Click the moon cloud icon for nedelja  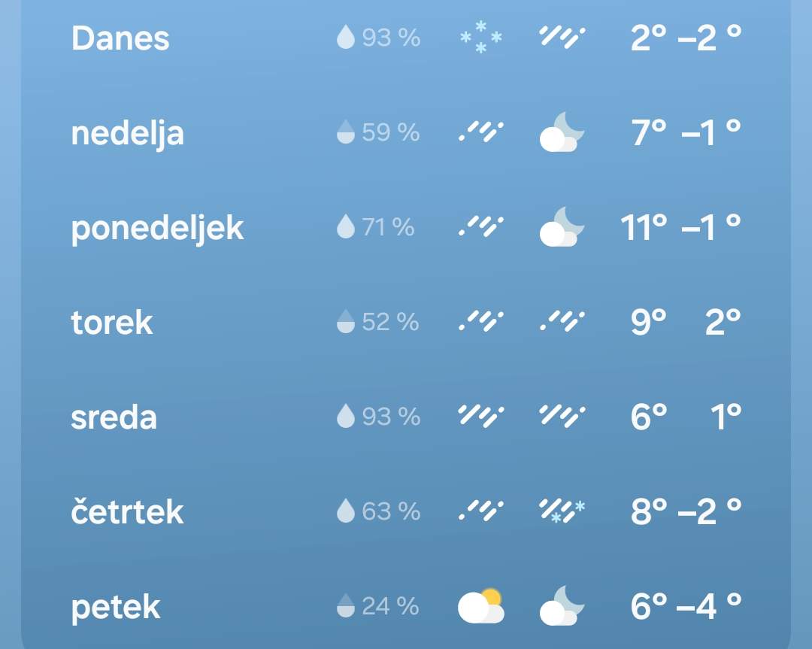pos(562,132)
